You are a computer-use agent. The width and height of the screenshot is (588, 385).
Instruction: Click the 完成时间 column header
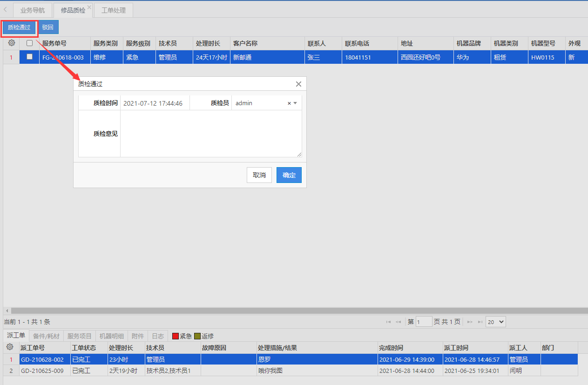click(x=410, y=348)
